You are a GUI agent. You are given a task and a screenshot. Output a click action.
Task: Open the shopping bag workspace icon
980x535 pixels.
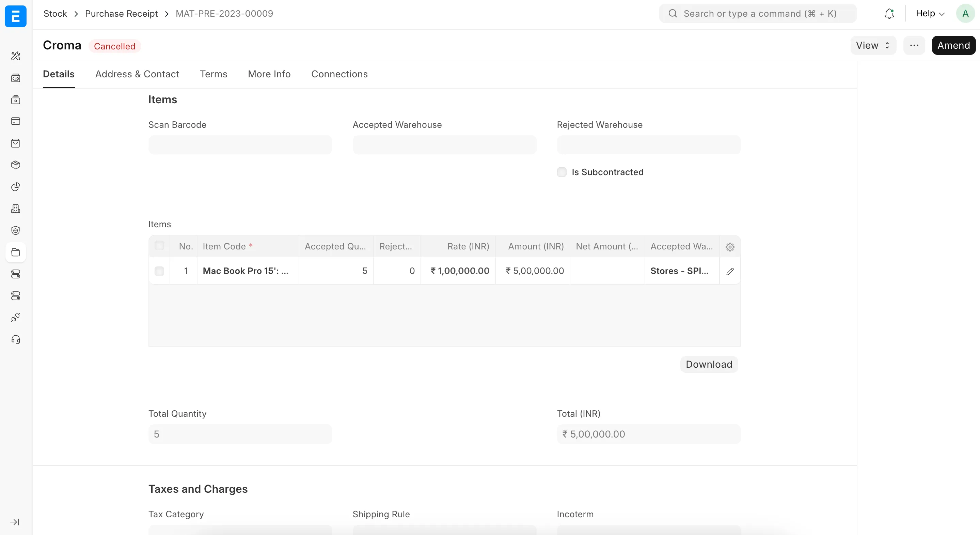[16, 143]
